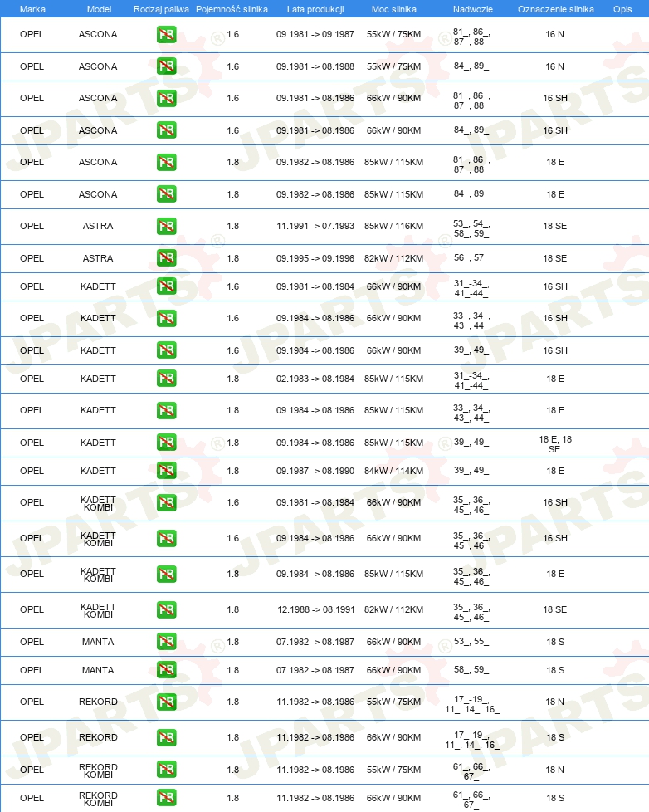Click the Rodzaj paliwa column header

161,9
